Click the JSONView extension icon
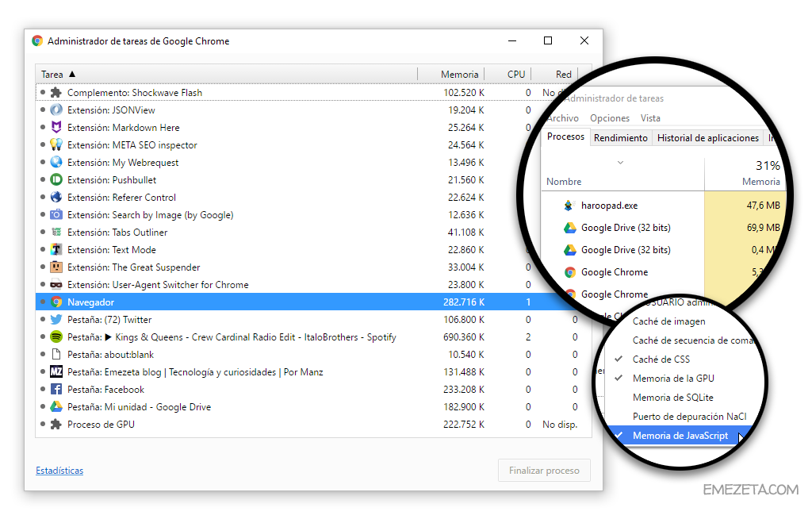 point(56,110)
